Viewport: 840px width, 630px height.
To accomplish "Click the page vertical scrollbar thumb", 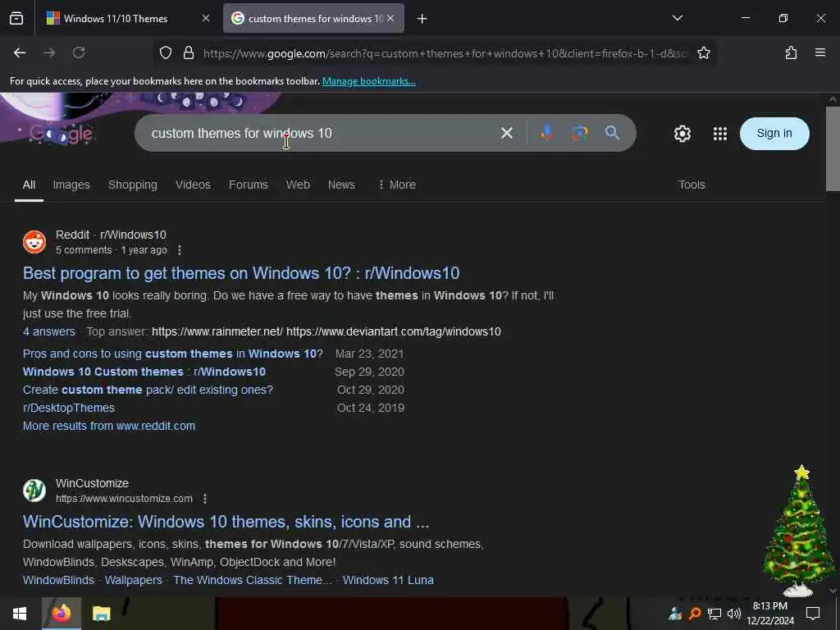I will coord(833,148).
